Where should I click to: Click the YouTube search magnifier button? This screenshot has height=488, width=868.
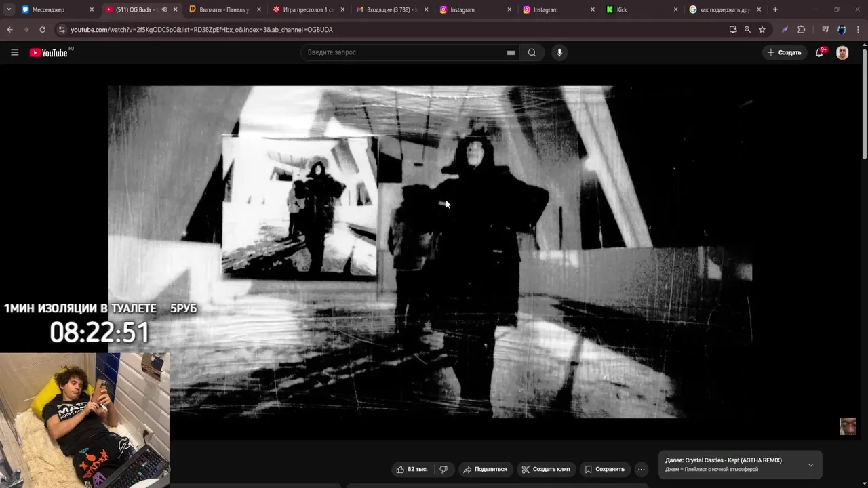tap(532, 52)
